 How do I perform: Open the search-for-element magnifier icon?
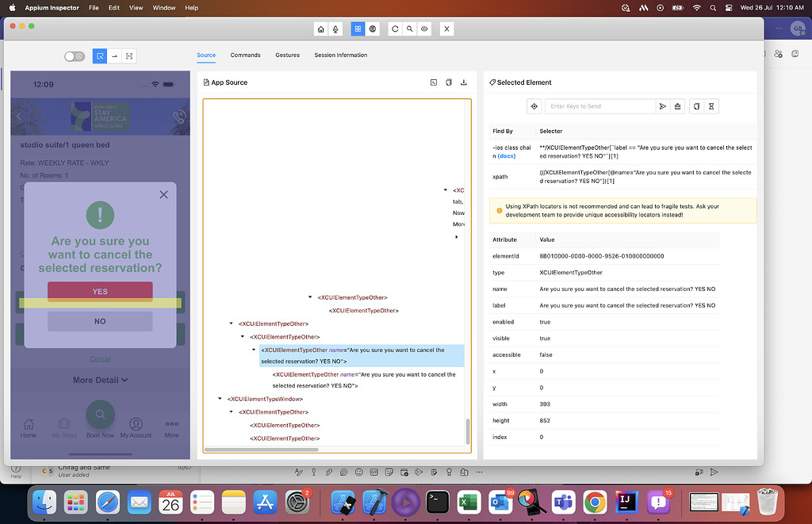pos(409,29)
